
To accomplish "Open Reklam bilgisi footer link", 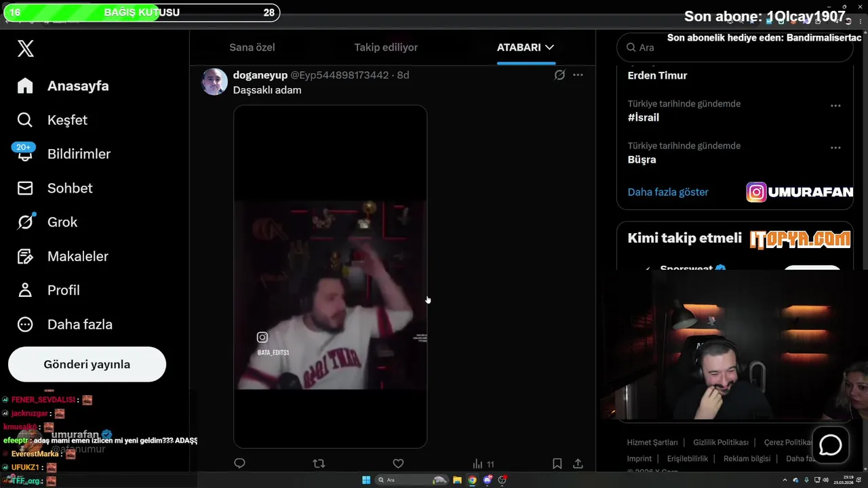I will [x=747, y=459].
